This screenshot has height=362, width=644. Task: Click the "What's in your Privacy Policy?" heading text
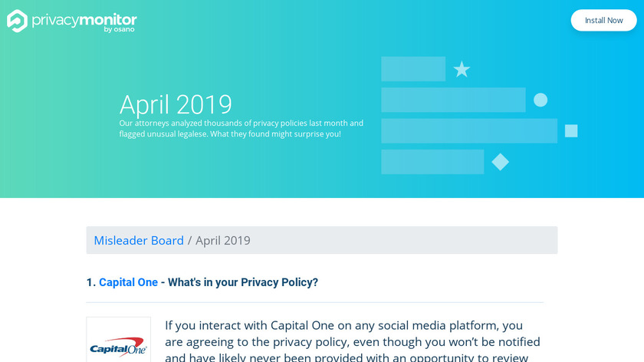242,282
